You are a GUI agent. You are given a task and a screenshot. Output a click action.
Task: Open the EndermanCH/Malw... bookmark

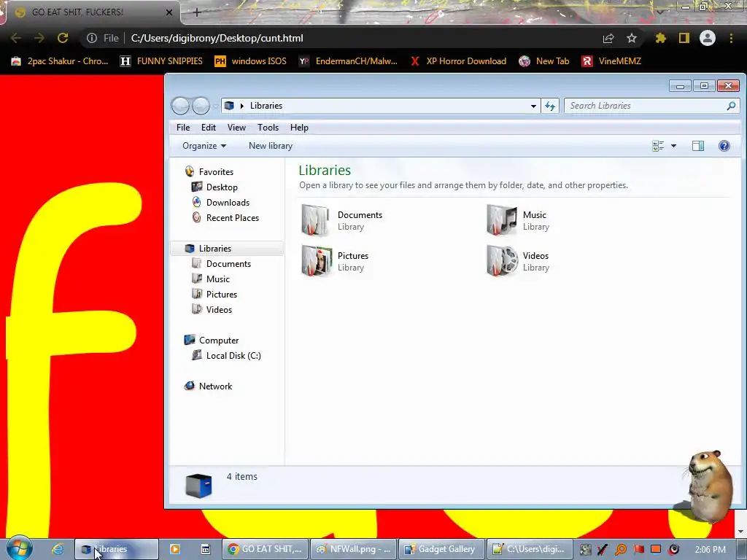(348, 61)
